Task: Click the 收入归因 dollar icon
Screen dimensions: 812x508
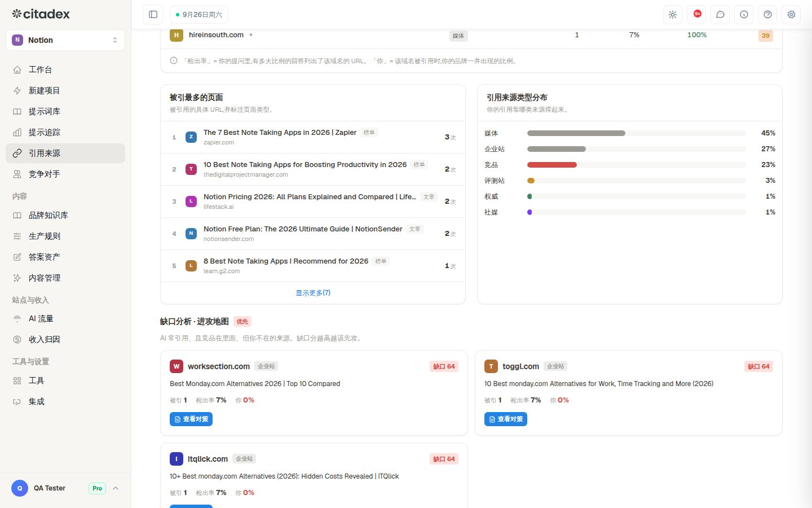Action: [17, 340]
